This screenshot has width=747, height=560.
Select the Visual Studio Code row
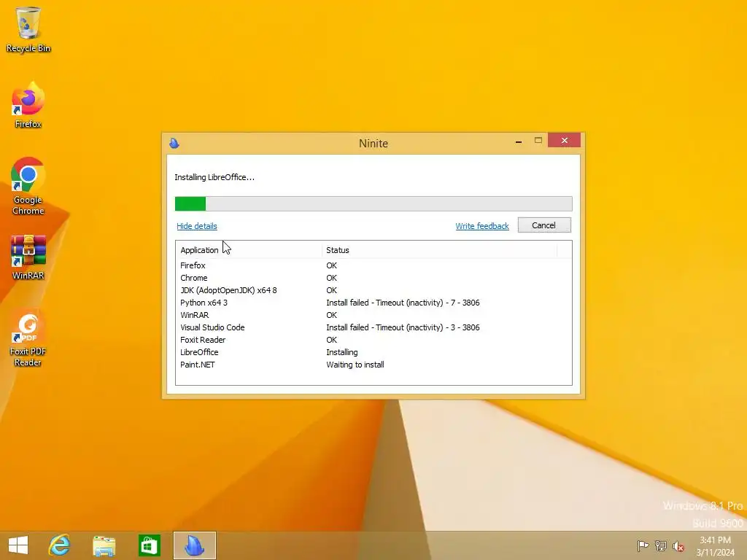(x=373, y=327)
